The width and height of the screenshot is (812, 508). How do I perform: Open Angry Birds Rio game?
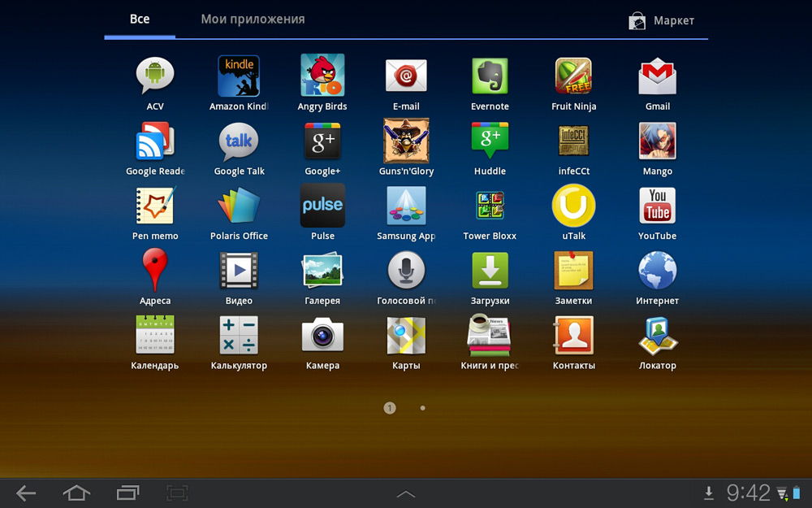(x=322, y=76)
